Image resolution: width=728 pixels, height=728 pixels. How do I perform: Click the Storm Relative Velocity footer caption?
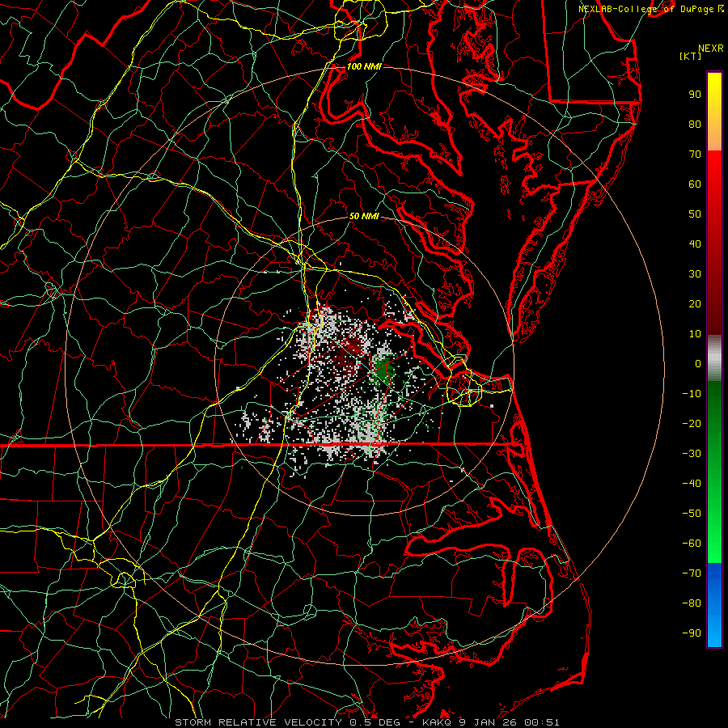pyautogui.click(x=366, y=722)
